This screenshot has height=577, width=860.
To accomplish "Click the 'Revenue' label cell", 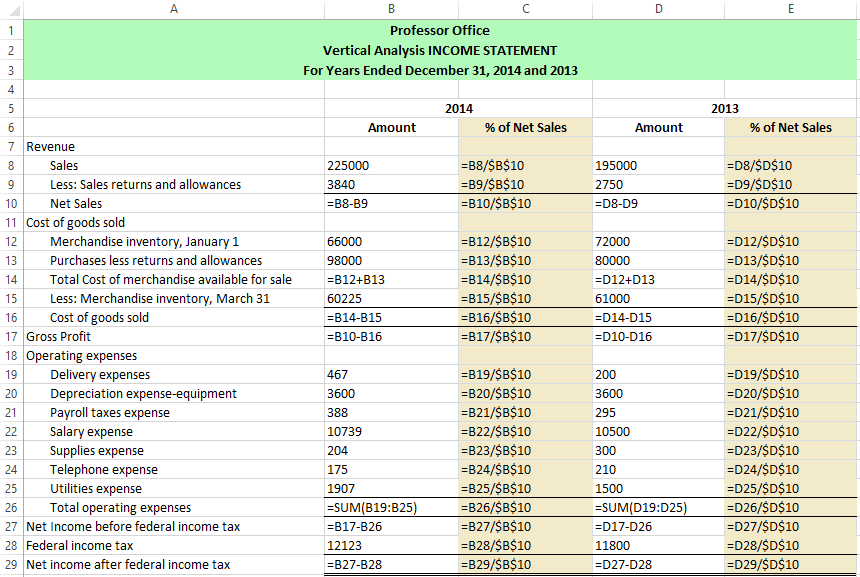I will coord(174,146).
